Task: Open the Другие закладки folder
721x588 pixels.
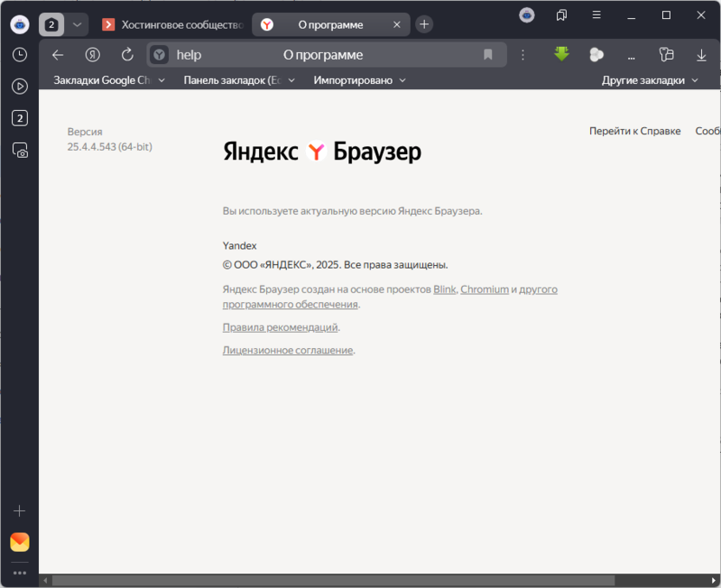Action: [x=650, y=81]
